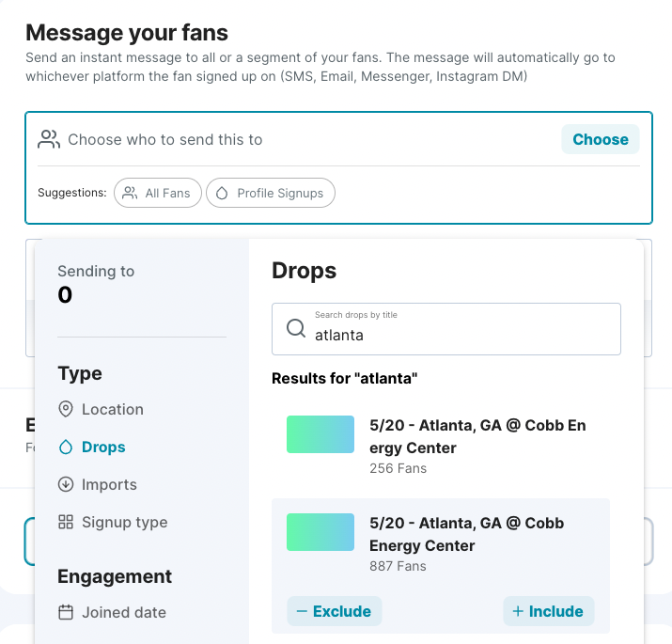This screenshot has height=644, width=672.
Task: Click the All Fans suggestion people icon
Action: pyautogui.click(x=131, y=193)
